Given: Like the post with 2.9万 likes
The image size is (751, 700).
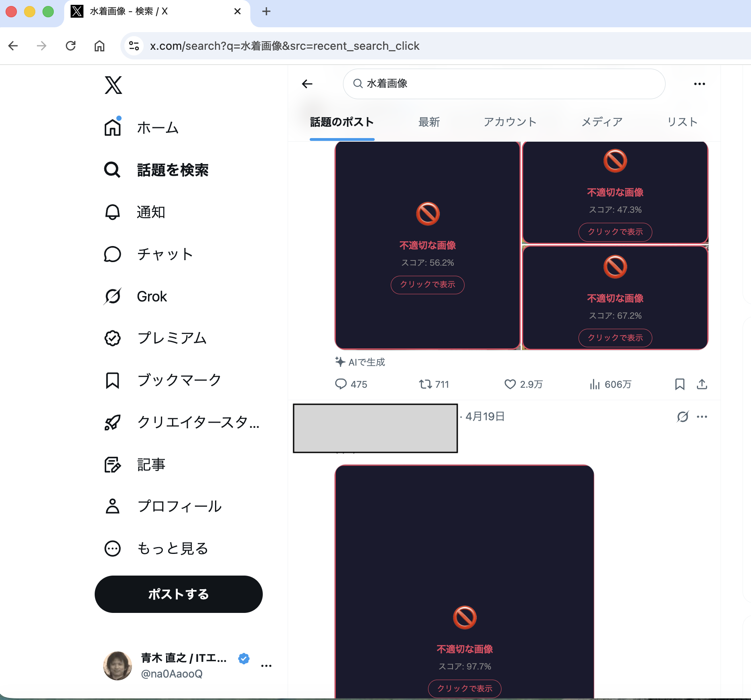Looking at the screenshot, I should click(x=510, y=384).
